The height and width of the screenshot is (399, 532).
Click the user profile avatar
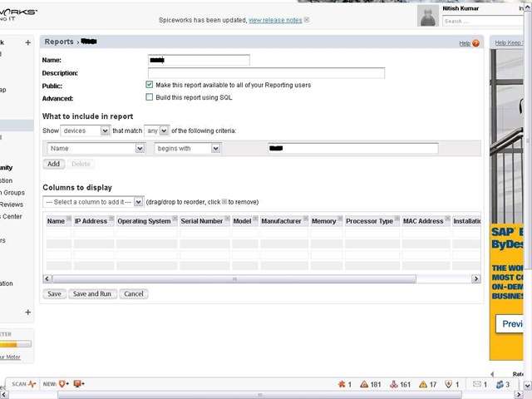[x=428, y=16]
